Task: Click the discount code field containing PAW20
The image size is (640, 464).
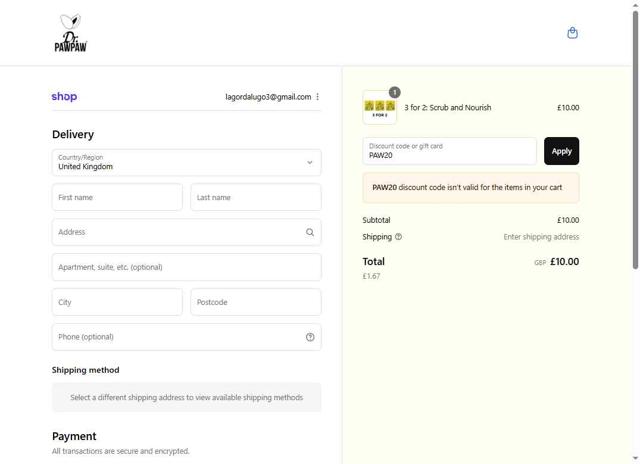Action: pyautogui.click(x=449, y=151)
